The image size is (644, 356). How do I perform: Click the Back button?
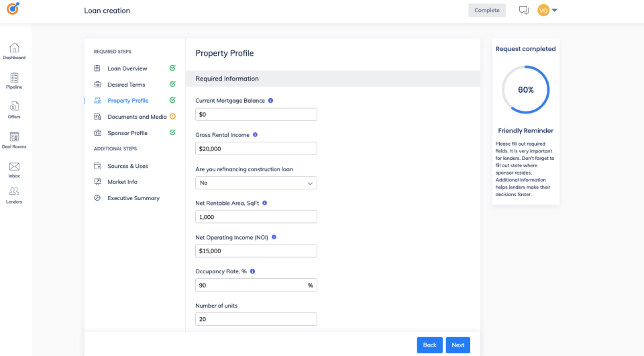coord(429,345)
